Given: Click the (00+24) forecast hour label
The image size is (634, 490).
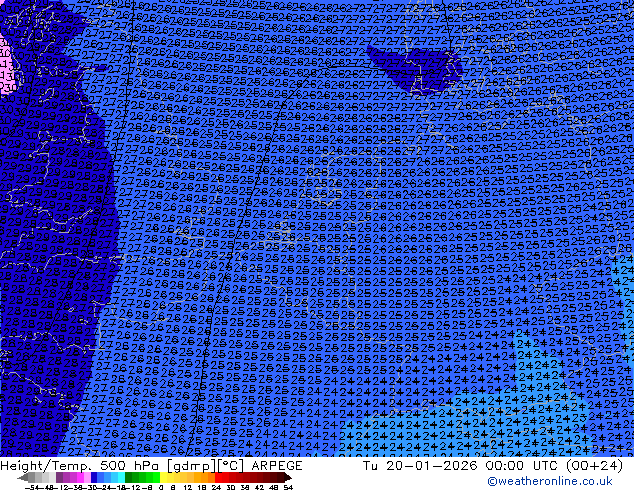Looking at the screenshot, I should tap(594, 466).
